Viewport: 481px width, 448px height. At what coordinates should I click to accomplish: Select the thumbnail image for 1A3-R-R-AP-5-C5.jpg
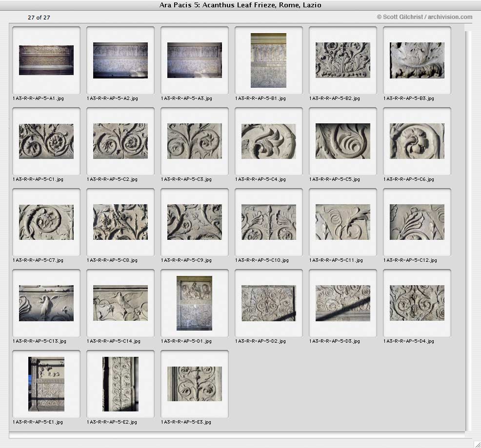tap(342, 141)
